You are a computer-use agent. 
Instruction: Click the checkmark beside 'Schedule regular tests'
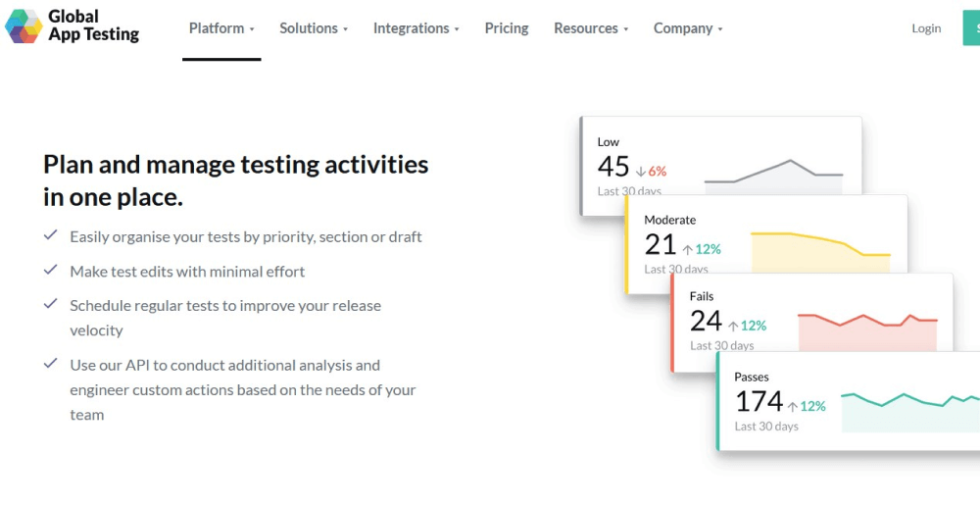50,304
